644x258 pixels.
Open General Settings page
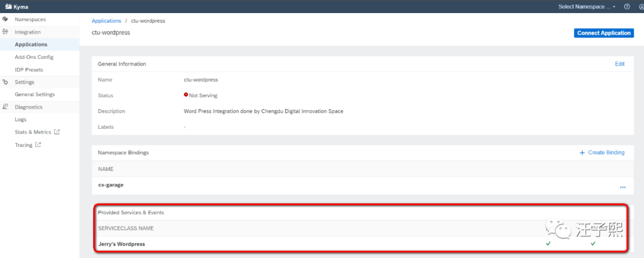tap(35, 94)
